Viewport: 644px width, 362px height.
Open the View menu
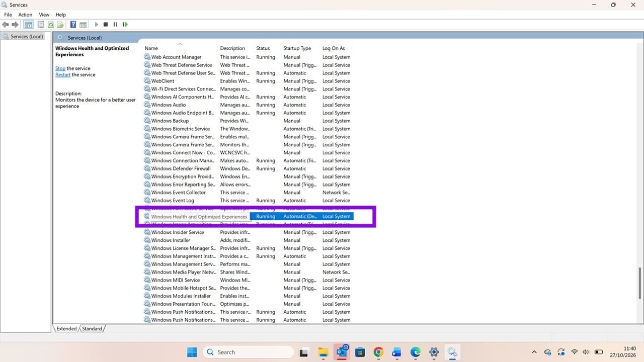click(x=44, y=15)
